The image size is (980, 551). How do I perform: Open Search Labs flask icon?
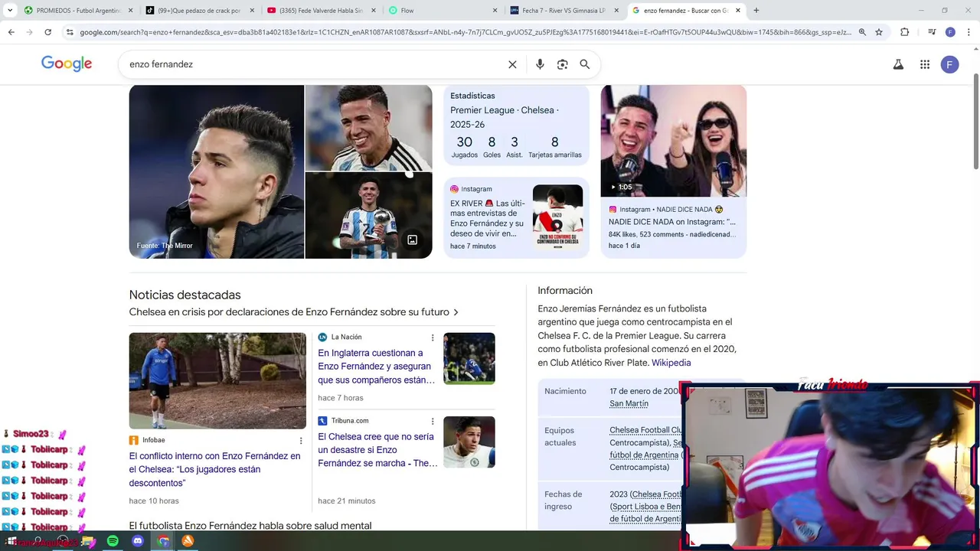pos(898,64)
